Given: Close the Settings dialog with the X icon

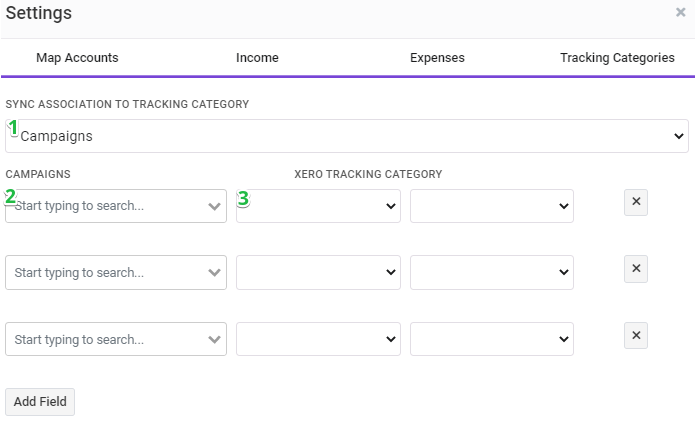Looking at the screenshot, I should [680, 12].
